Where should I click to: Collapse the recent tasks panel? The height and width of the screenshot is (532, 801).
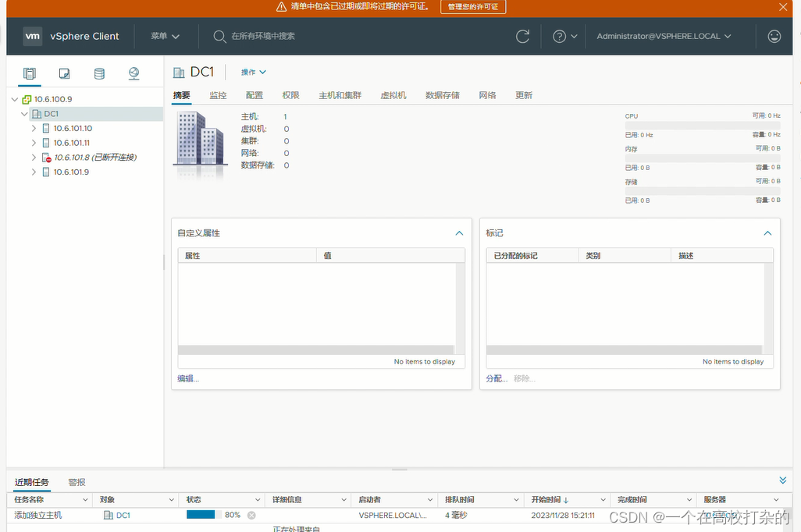[782, 481]
